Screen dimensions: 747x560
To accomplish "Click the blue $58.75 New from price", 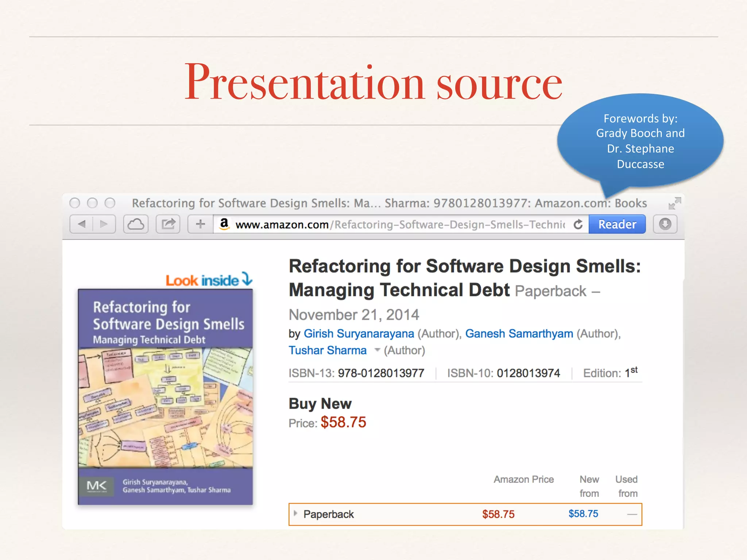I will coord(583,514).
